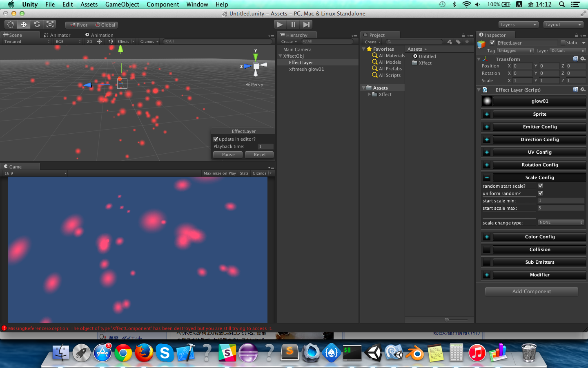Open the RGB render mode dropdown
The image size is (588, 368).
click(68, 42)
